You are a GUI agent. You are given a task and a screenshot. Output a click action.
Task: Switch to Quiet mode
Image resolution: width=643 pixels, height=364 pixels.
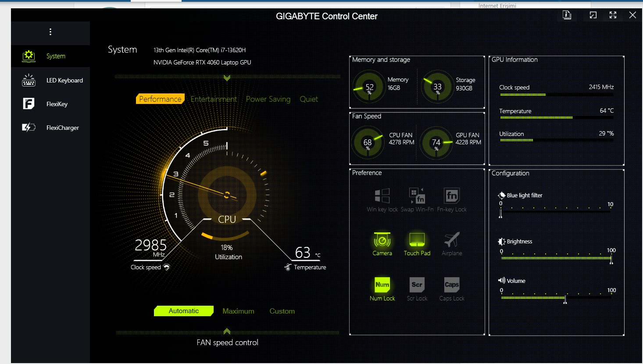pos(309,99)
